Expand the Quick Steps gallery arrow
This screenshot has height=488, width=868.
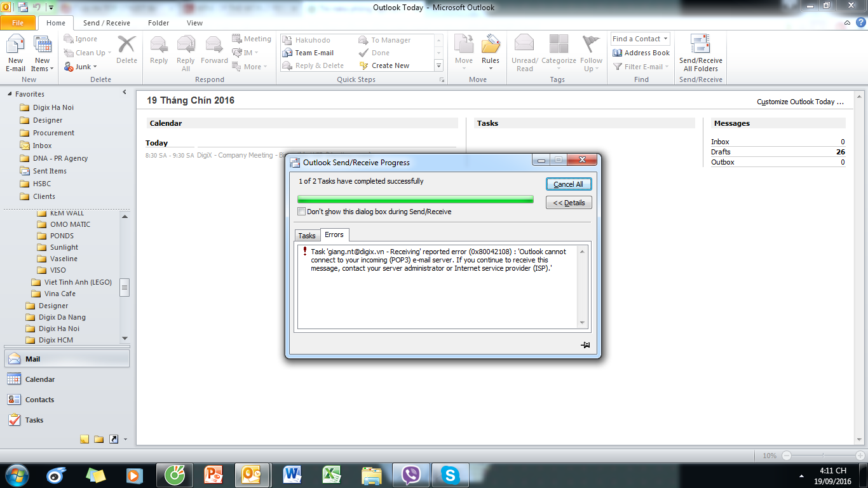(438, 65)
